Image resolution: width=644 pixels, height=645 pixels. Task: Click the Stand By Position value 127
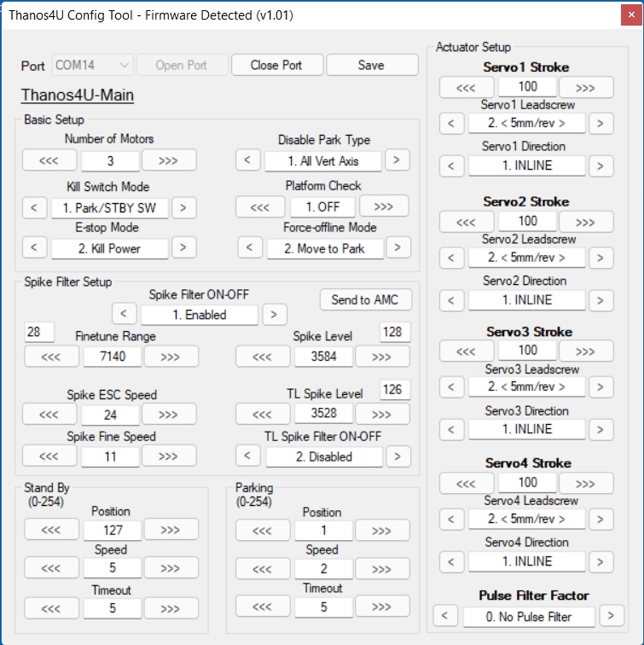pyautogui.click(x=113, y=530)
